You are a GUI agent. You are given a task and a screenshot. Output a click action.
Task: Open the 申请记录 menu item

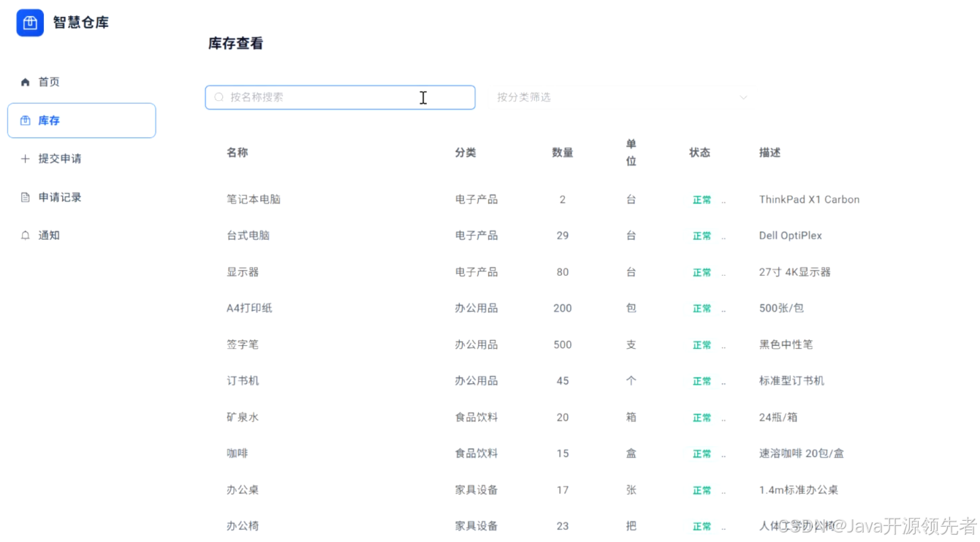(82, 197)
